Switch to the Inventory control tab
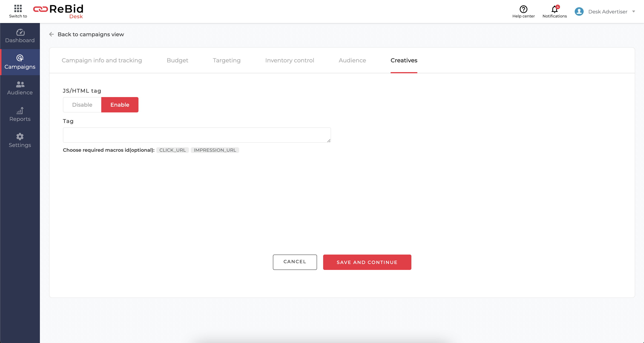This screenshot has height=343, width=644. point(290,60)
